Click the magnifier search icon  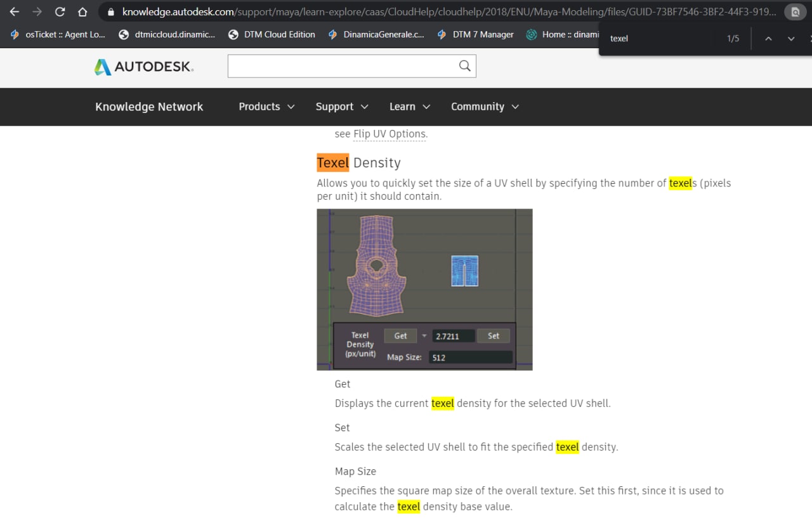(465, 66)
